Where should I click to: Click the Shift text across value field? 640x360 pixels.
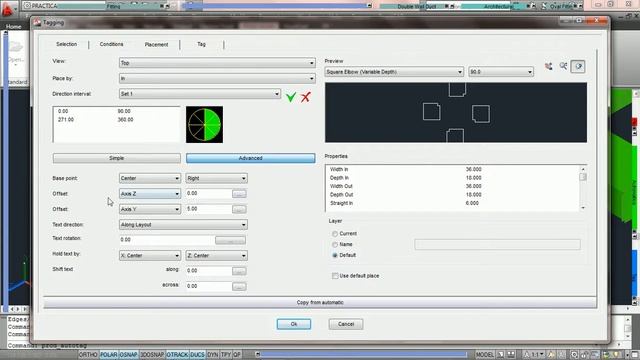point(209,286)
